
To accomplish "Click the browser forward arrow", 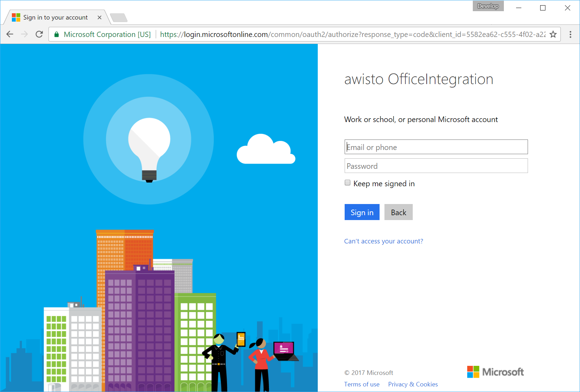I will (24, 34).
